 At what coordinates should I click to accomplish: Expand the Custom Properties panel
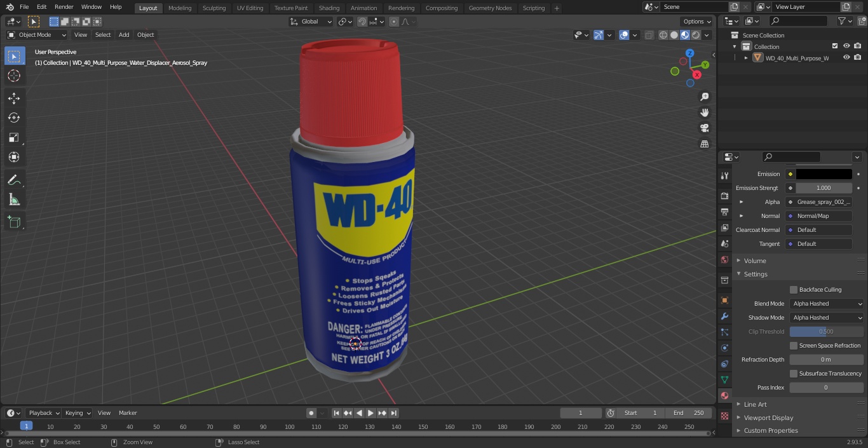point(770,431)
